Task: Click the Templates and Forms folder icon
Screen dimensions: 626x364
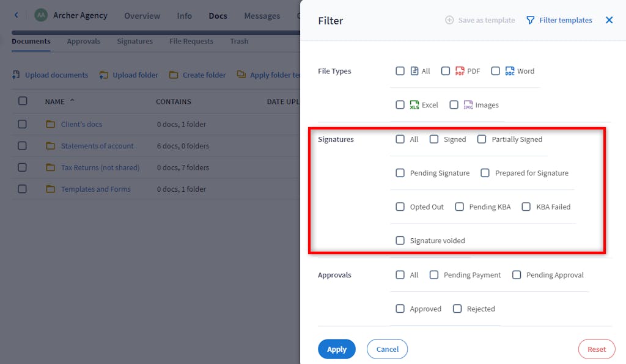Action: pyautogui.click(x=50, y=189)
